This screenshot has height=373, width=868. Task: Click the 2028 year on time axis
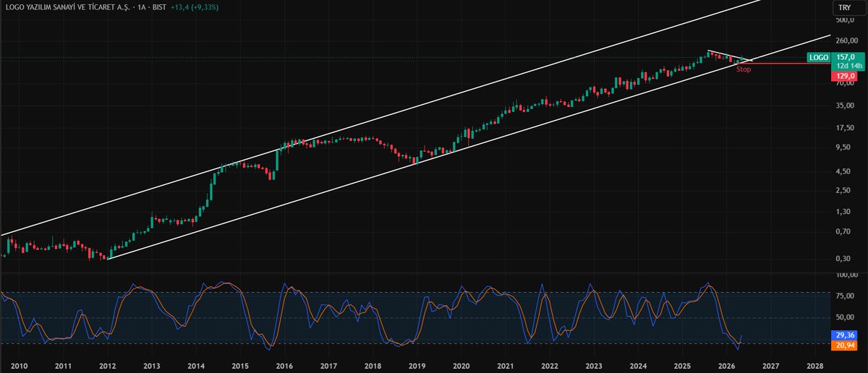point(815,366)
